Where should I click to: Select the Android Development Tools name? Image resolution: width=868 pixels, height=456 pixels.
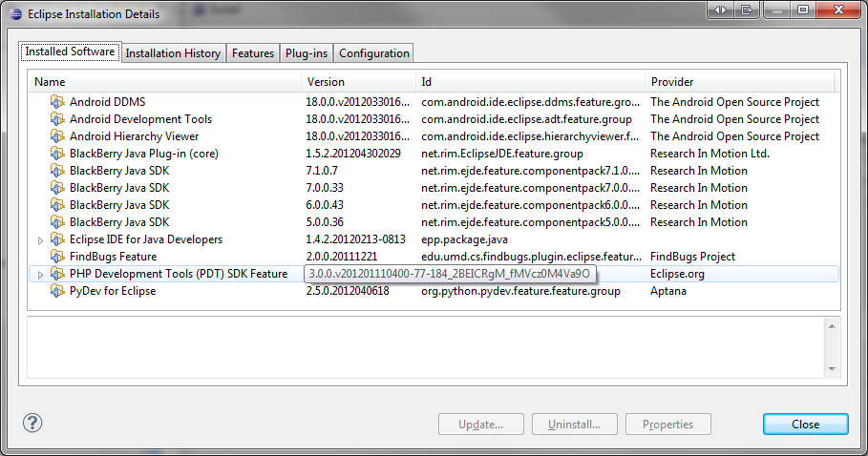click(140, 119)
